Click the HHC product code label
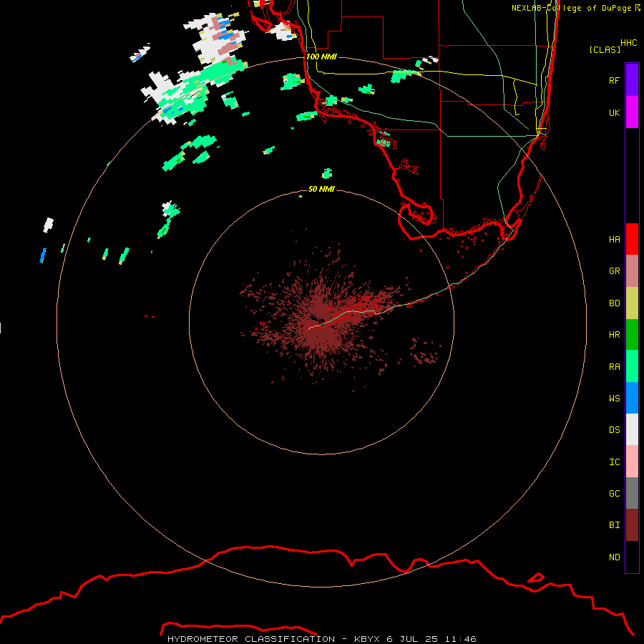 [628, 43]
